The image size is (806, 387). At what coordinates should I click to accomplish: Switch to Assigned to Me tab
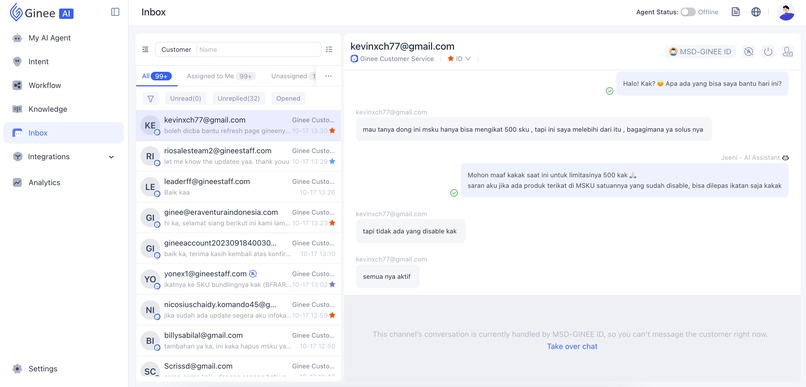(x=221, y=76)
